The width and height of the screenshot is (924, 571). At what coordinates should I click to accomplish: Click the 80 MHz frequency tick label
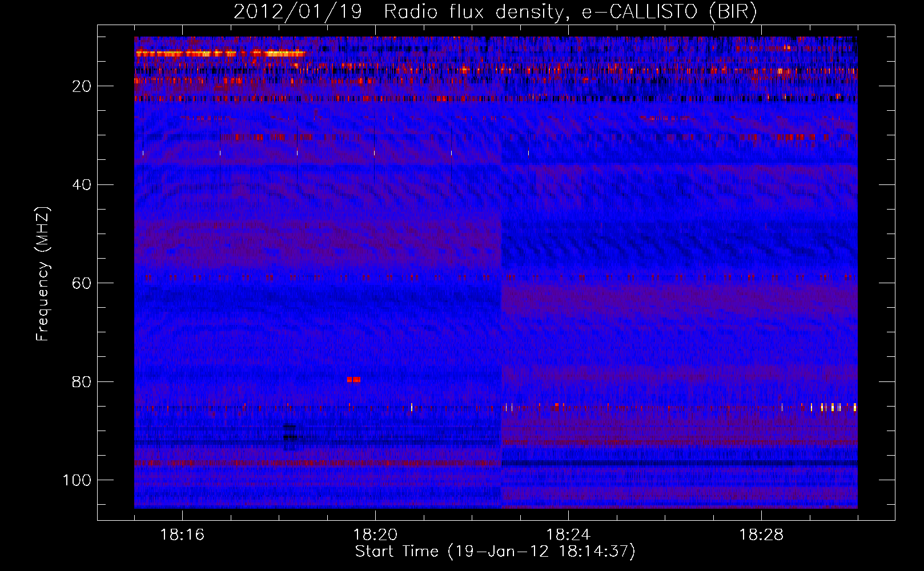(x=82, y=381)
